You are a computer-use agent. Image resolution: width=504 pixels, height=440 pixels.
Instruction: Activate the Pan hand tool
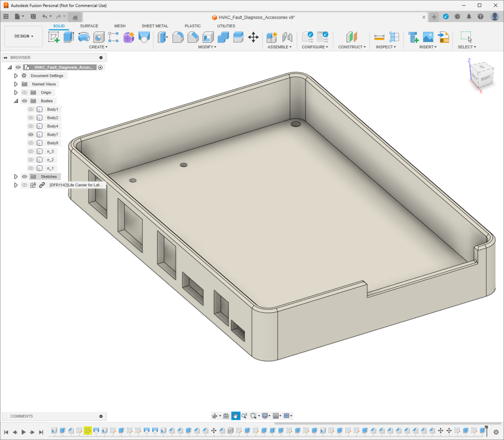coord(236,416)
